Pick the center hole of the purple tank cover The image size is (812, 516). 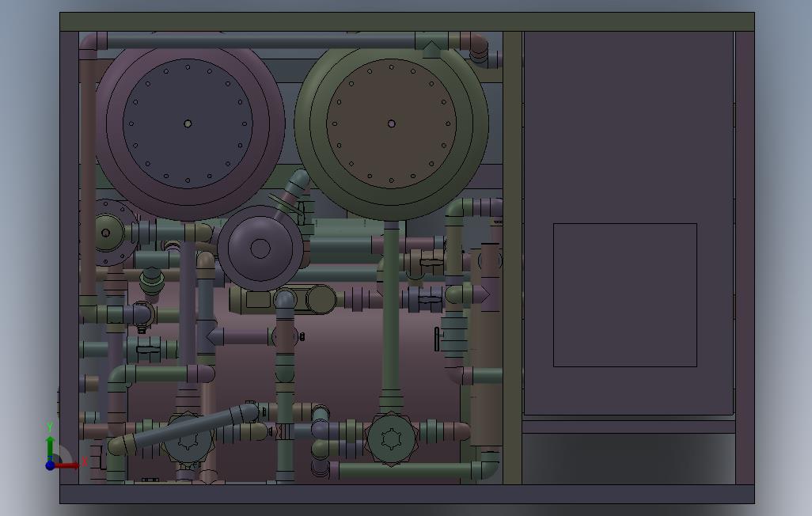click(188, 123)
